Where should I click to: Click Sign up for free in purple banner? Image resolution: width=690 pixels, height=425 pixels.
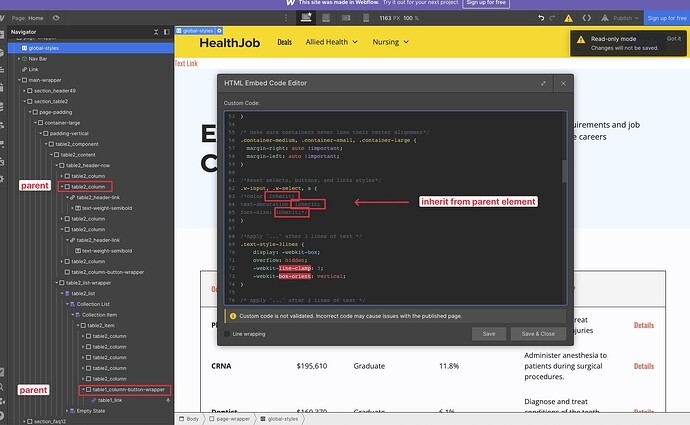pos(486,3)
